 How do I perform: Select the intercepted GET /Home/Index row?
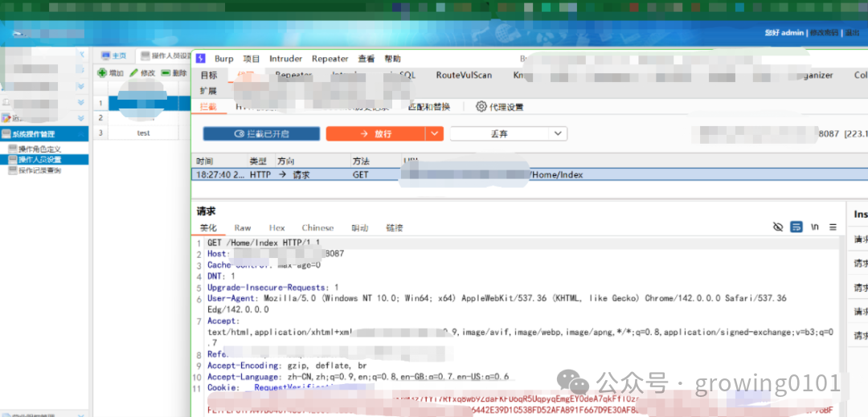529,175
